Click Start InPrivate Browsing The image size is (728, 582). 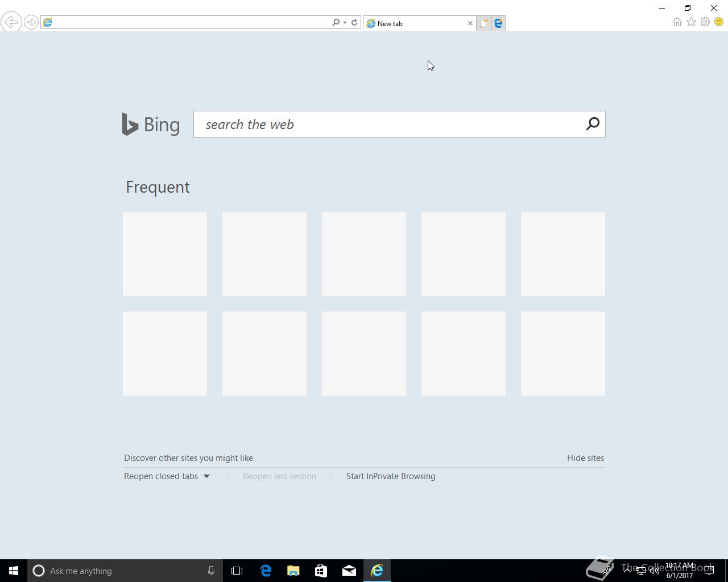click(x=391, y=476)
